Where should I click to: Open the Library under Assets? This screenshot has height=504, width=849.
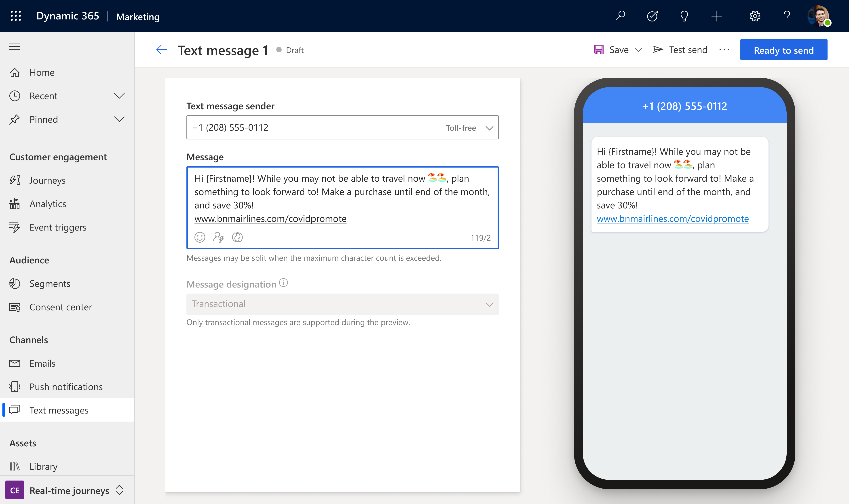(43, 466)
